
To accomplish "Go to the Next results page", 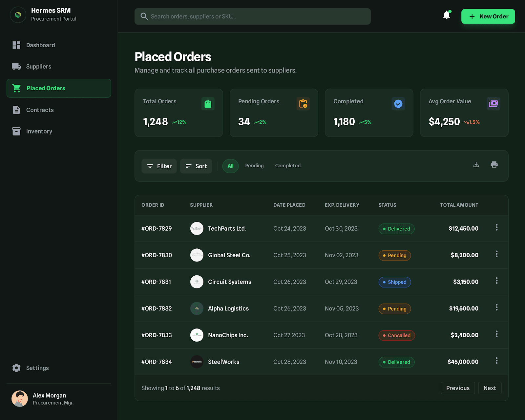I will (x=490, y=388).
